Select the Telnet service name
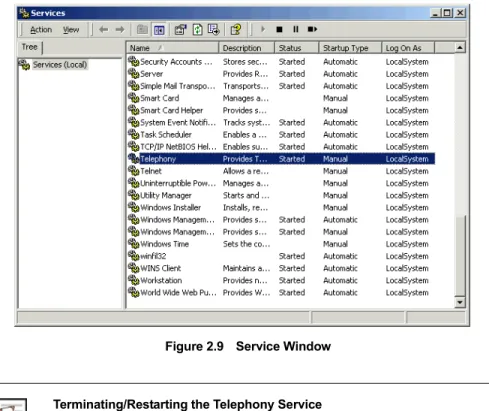The height and width of the screenshot is (411, 489). point(151,171)
